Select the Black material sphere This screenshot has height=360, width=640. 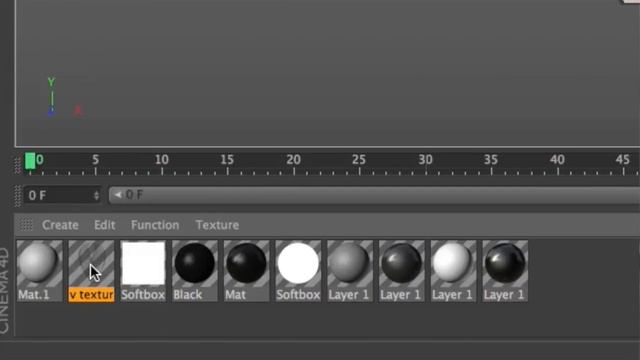195,271
